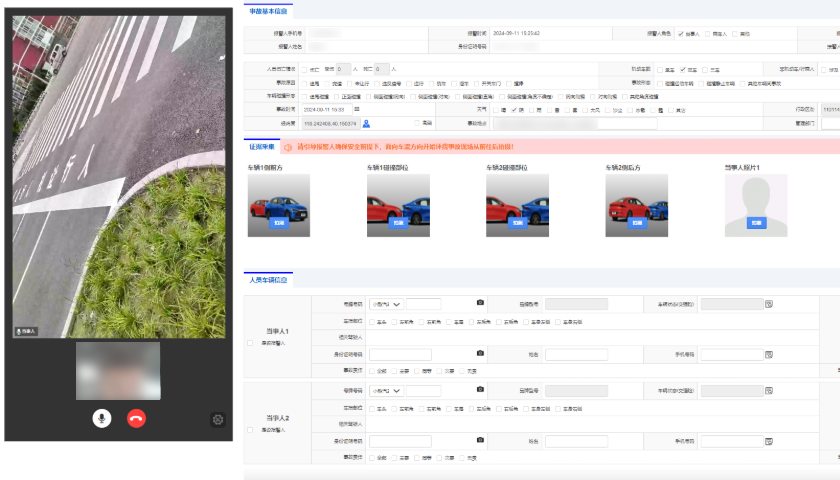Click camera icon next to 当事人1 plate number
The image size is (840, 480).
tap(480, 303)
